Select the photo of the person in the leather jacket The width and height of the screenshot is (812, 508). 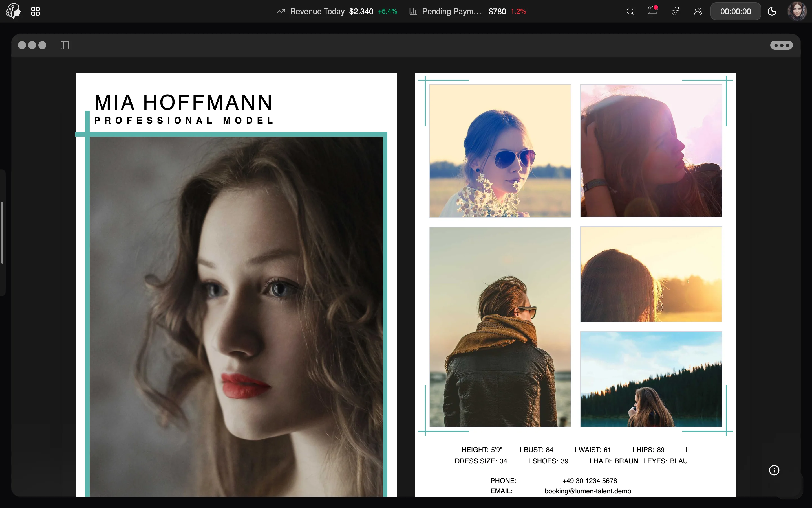[x=500, y=327]
